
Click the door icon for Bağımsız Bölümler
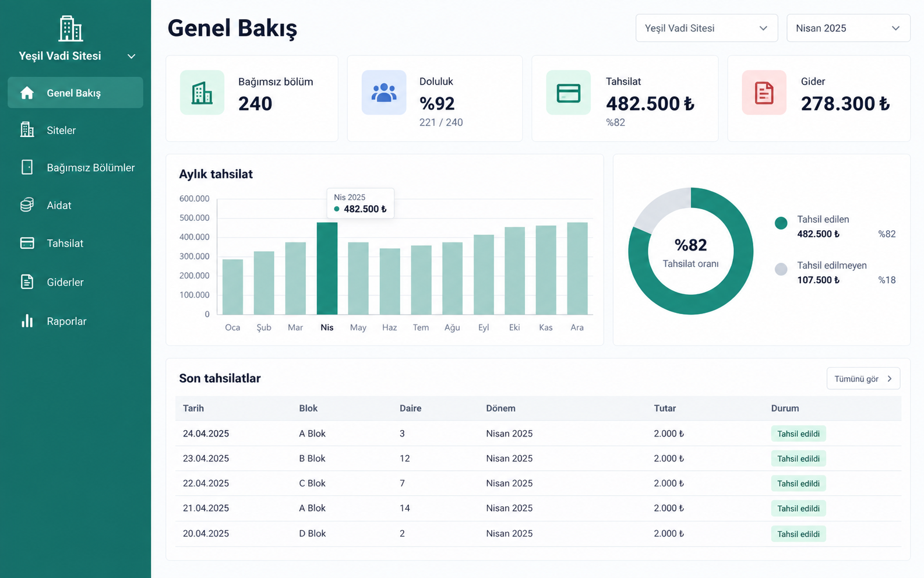[x=27, y=167]
